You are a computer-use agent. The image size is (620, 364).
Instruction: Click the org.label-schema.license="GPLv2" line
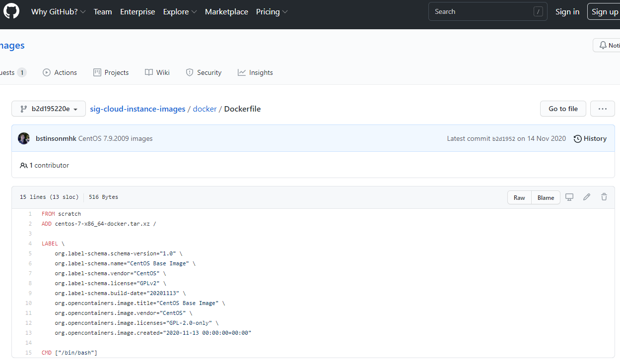click(x=110, y=283)
